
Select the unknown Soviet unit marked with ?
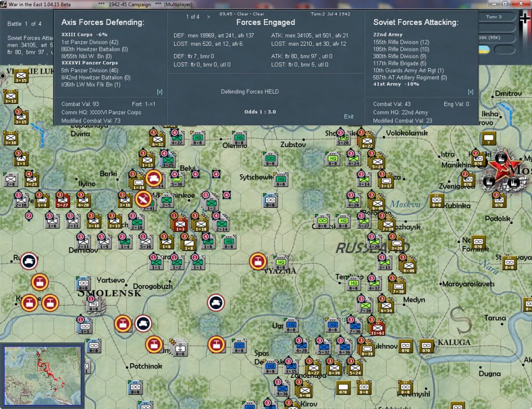(489, 138)
